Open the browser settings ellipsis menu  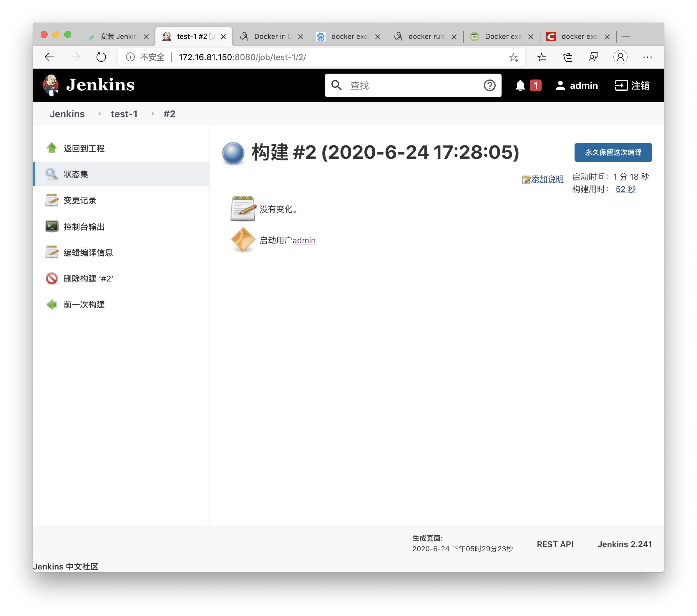[647, 57]
